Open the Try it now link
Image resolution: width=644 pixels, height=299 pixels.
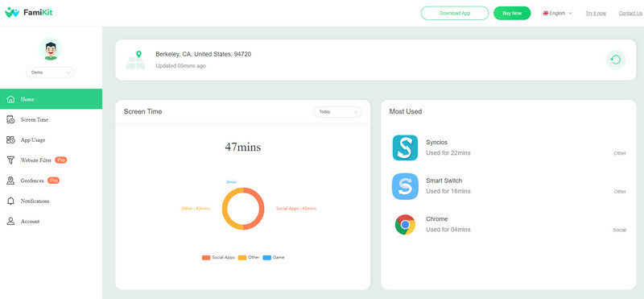point(596,13)
